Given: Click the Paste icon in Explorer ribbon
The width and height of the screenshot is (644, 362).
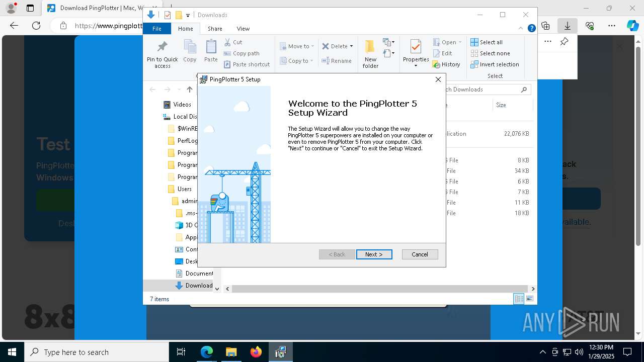Looking at the screenshot, I should pyautogui.click(x=211, y=51).
